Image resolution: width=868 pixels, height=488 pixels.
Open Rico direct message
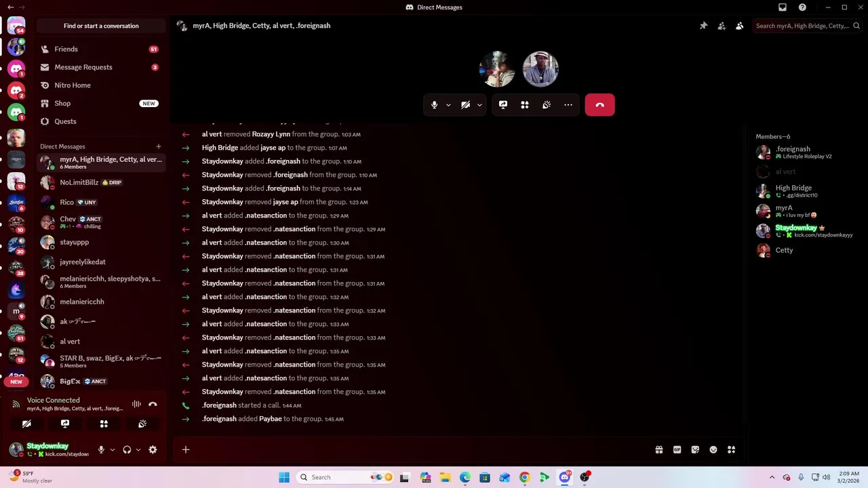point(100,202)
